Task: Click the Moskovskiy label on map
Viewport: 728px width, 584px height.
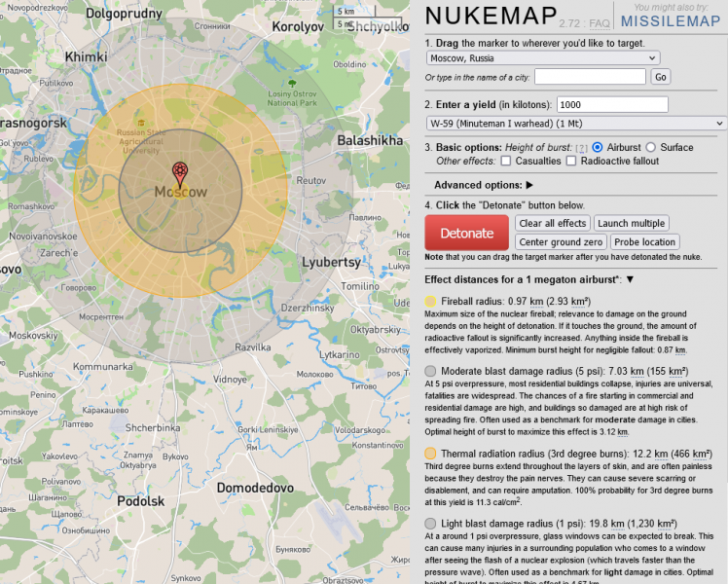Action: 33,335
